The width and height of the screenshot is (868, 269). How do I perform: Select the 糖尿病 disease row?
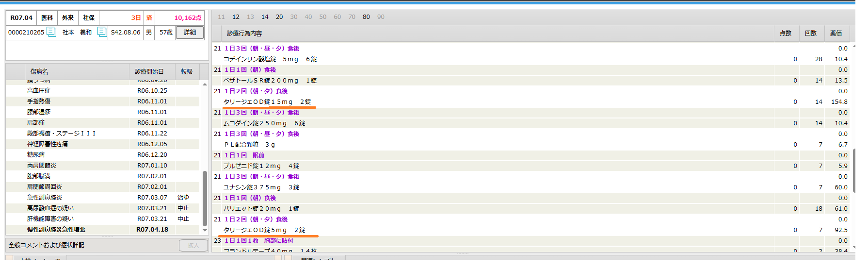click(x=102, y=155)
